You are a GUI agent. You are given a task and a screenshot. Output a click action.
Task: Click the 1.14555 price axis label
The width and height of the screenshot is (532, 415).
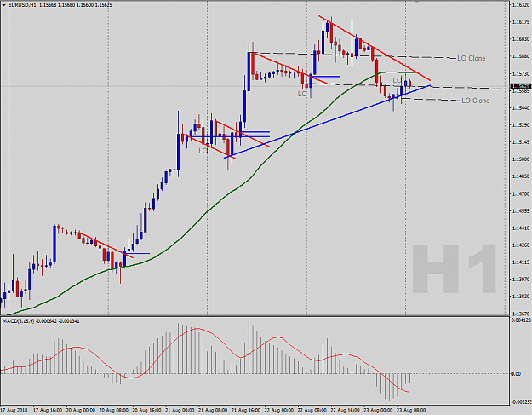pos(521,210)
